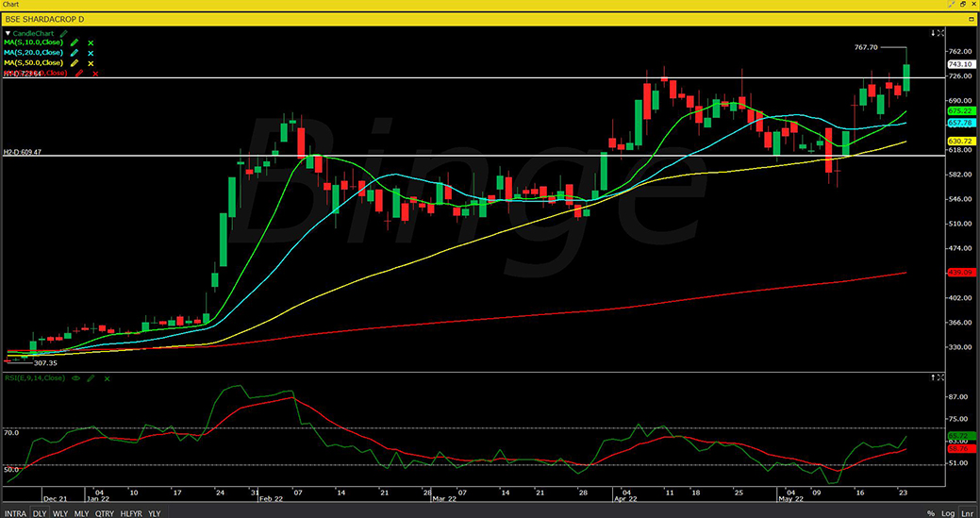Click the MA(S,20.0,Close) legend label
980x518 pixels.
point(34,53)
